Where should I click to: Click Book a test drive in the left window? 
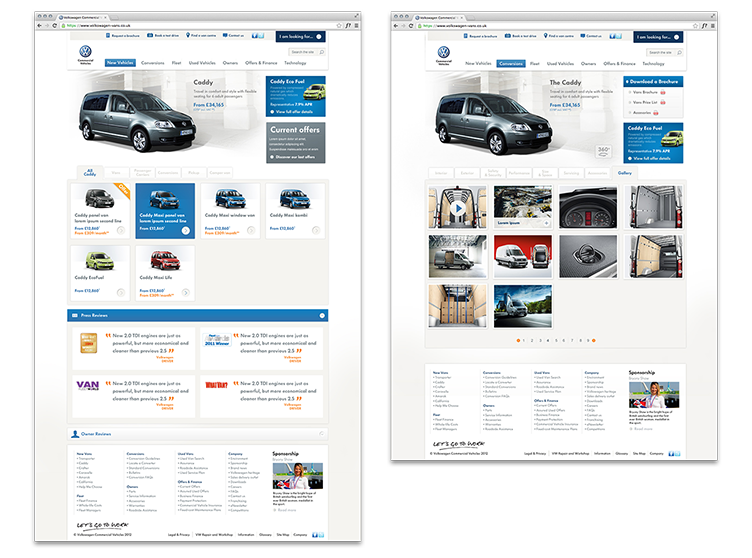point(163,36)
